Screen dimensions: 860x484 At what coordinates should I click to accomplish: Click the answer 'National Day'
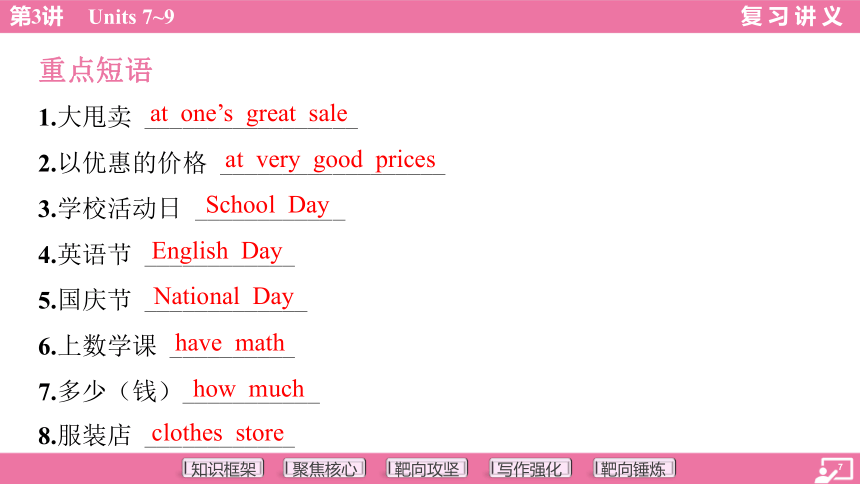224,297
